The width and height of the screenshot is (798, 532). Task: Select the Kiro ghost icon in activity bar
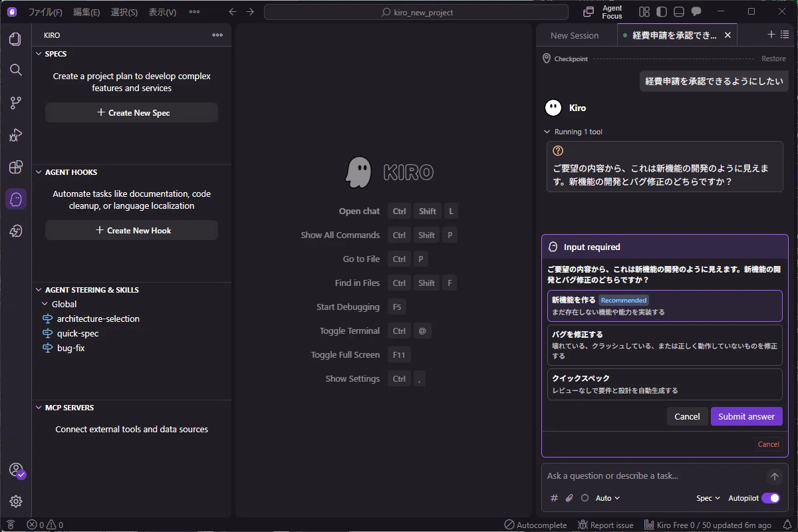(15, 199)
